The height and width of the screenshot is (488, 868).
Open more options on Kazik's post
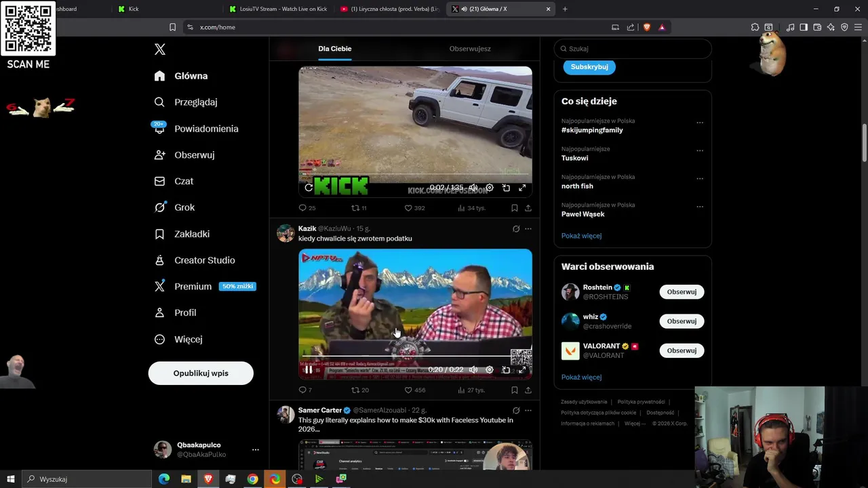point(528,229)
